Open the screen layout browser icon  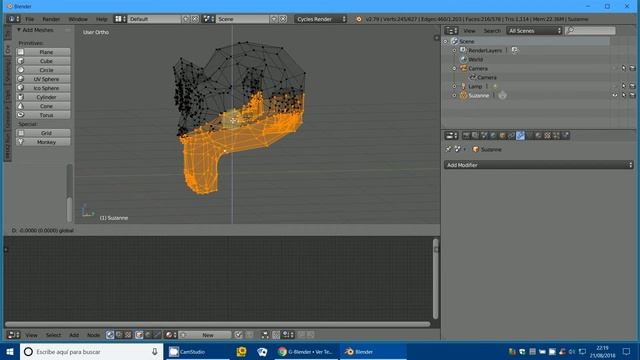click(120, 19)
